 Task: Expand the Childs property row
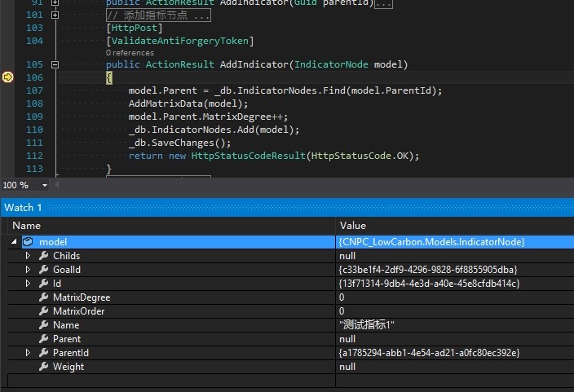(28, 255)
